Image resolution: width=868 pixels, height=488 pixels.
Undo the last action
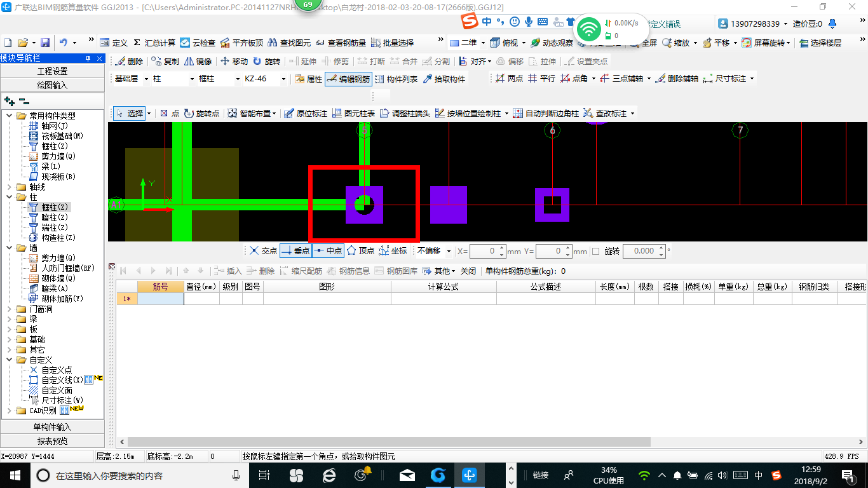pos(63,43)
